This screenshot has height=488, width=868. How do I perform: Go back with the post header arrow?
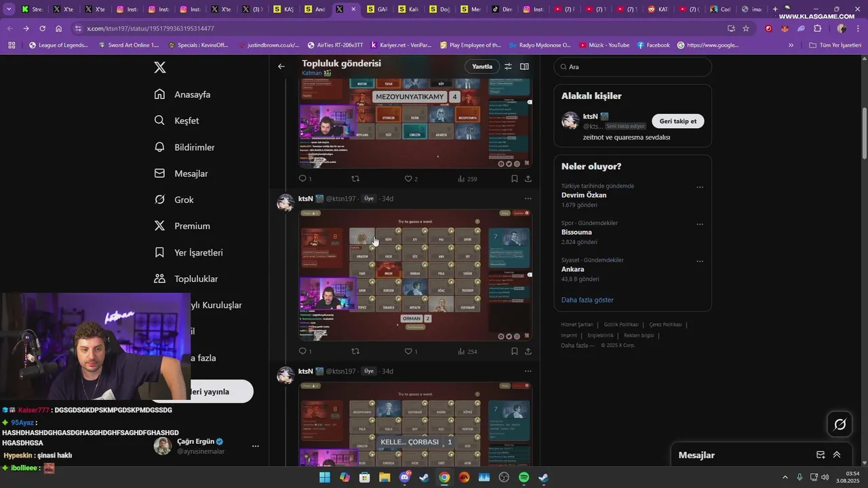coord(281,66)
